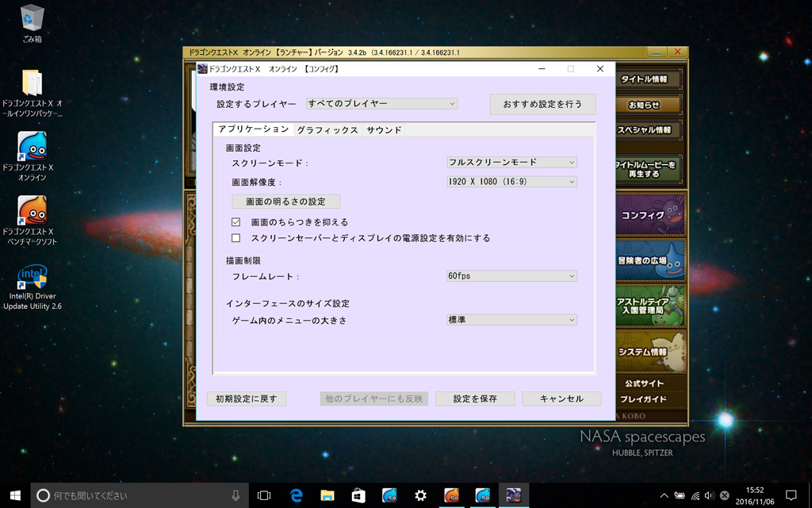The width and height of the screenshot is (812, 508).
Task: Open the Action Center notification icon
Action: (x=791, y=495)
